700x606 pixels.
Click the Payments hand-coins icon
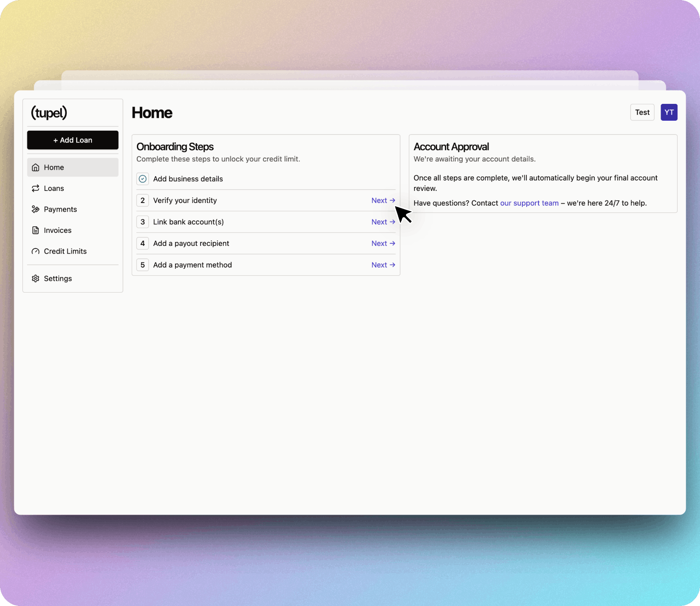pyautogui.click(x=36, y=210)
